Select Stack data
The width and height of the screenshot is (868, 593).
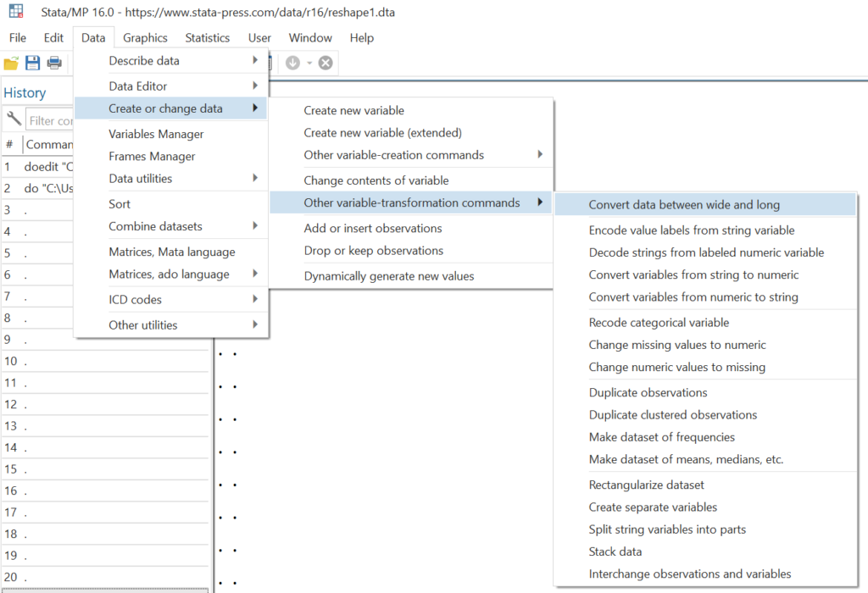tap(705, 551)
